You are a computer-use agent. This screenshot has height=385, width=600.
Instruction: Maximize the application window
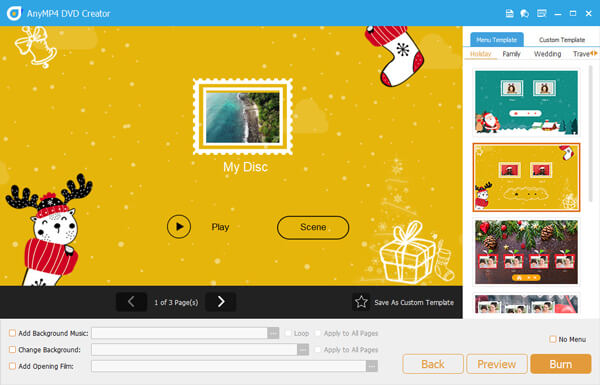pos(573,14)
